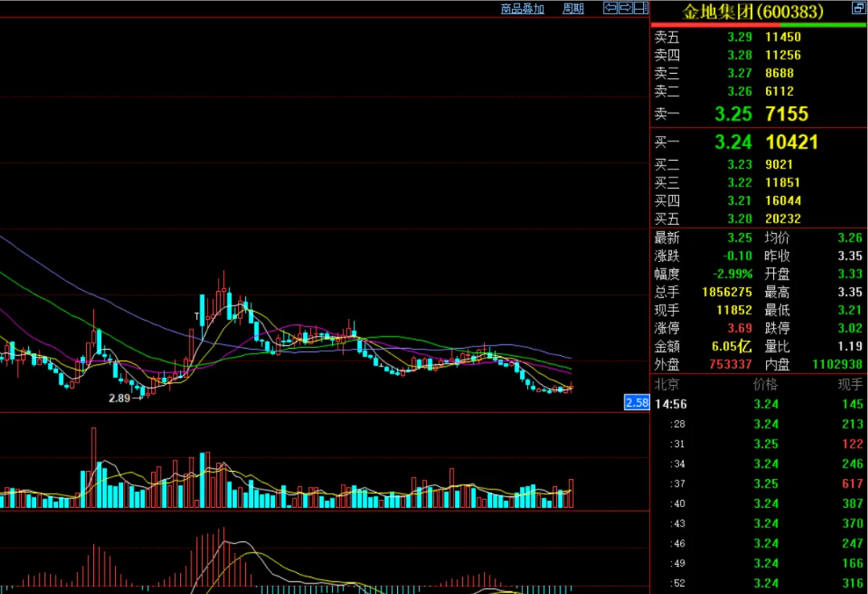The height and width of the screenshot is (594, 868).
Task: Select the 卖三 volume 8688
Action: (780, 73)
